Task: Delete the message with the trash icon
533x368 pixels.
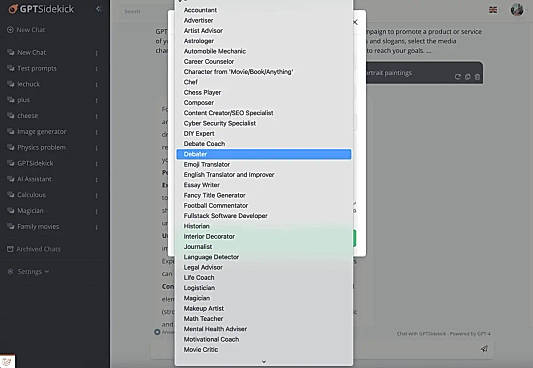Action: [477, 77]
